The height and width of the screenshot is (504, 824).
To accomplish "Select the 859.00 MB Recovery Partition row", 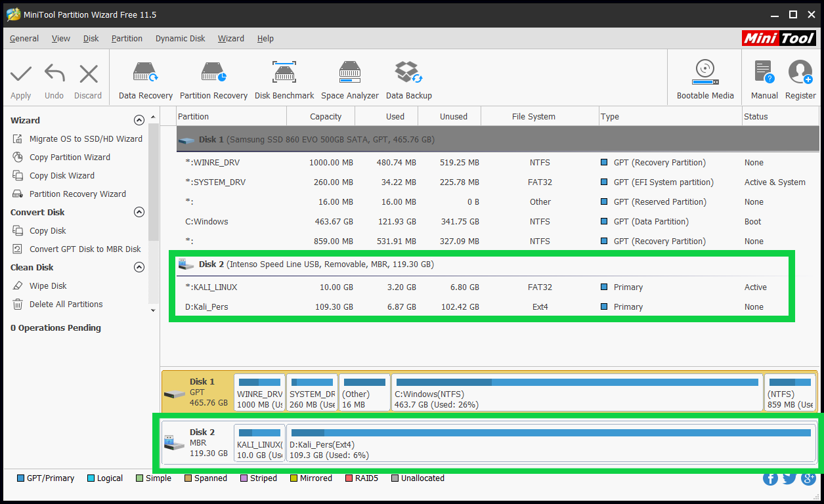I will [x=498, y=241].
